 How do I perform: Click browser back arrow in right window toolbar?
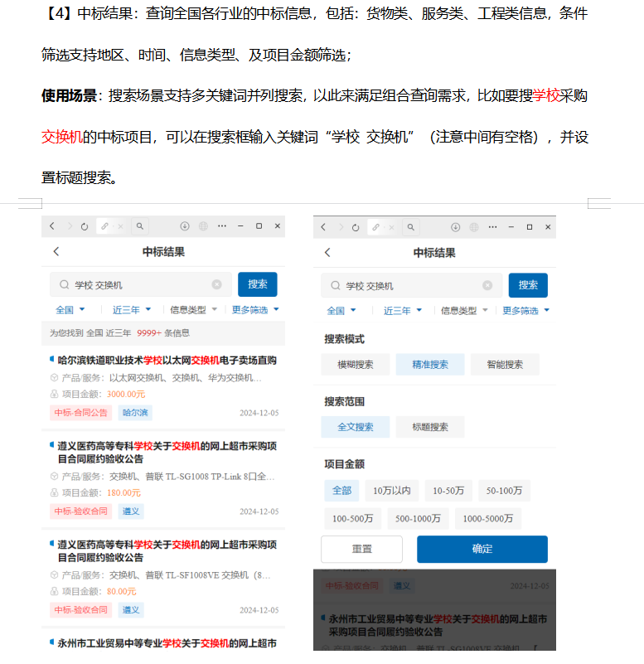(323, 227)
